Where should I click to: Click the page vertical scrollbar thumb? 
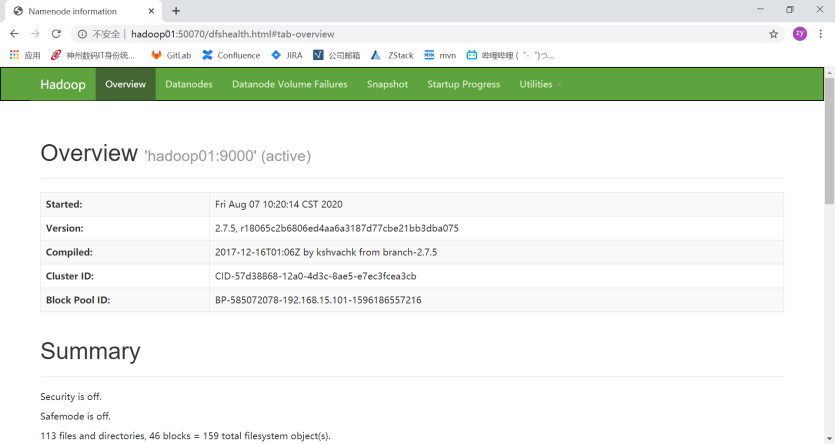click(830, 141)
